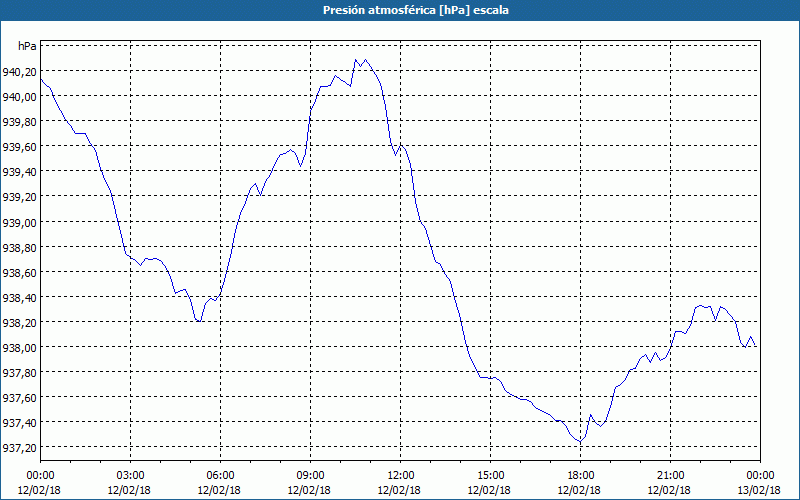
Task: Select the 937,40 axis value
Action: (19, 423)
